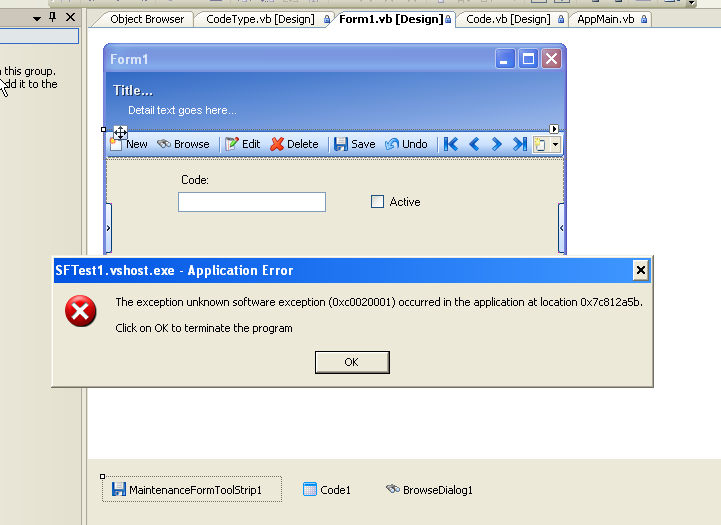Expand the left side panel arrow on form
Viewport: 721px width, 525px height.
[108, 228]
